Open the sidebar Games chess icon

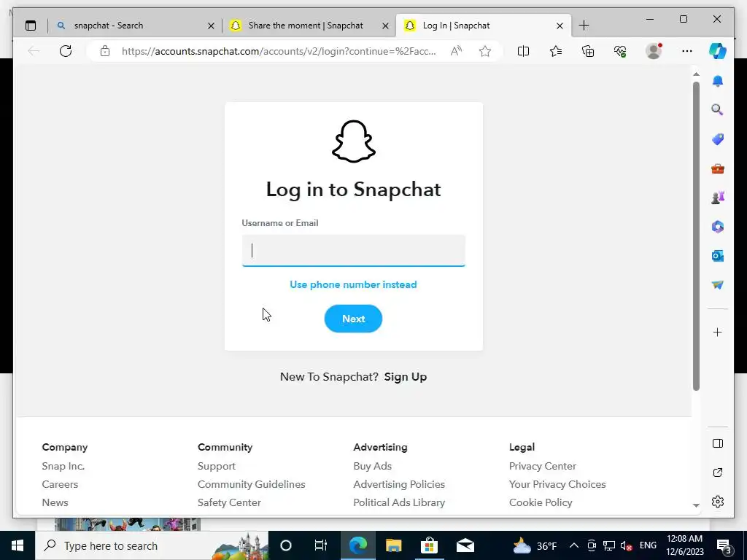pyautogui.click(x=718, y=198)
